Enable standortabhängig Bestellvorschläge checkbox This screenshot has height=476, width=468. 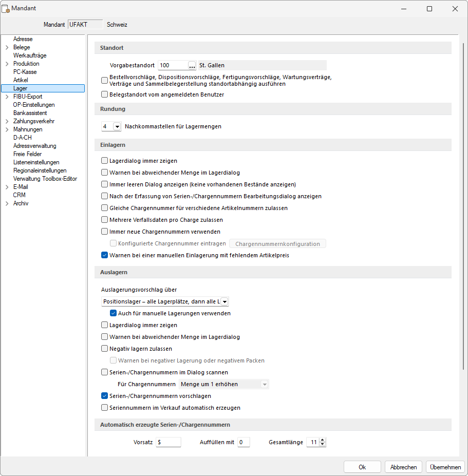(x=104, y=81)
